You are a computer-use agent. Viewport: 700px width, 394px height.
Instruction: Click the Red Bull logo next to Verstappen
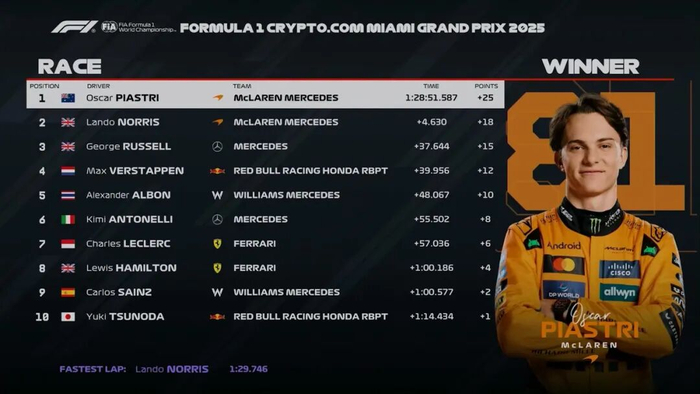217,171
